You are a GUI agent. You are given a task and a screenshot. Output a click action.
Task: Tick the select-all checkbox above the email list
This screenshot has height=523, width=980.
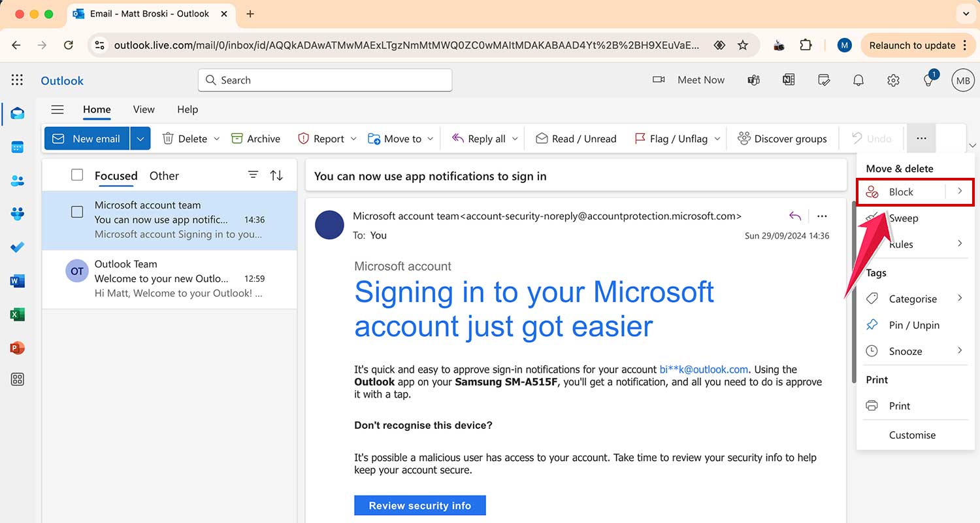(x=77, y=175)
